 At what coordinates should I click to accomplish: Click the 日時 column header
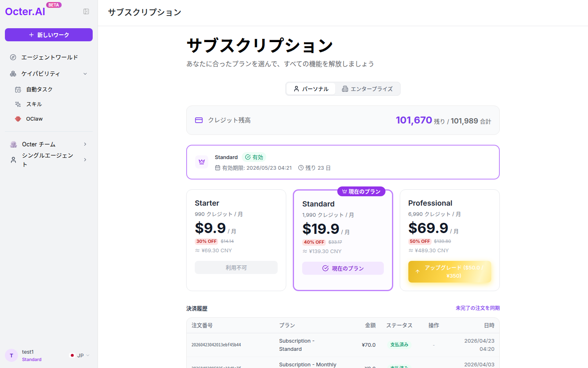pyautogui.click(x=489, y=325)
